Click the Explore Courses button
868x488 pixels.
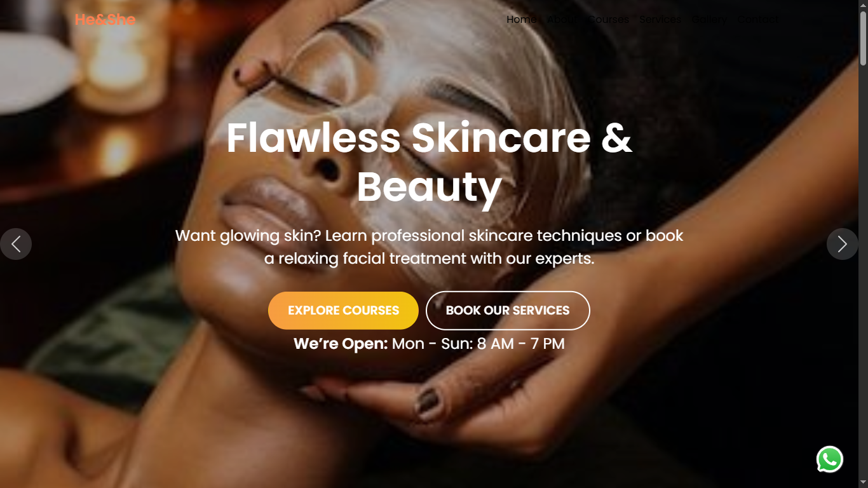[343, 311]
